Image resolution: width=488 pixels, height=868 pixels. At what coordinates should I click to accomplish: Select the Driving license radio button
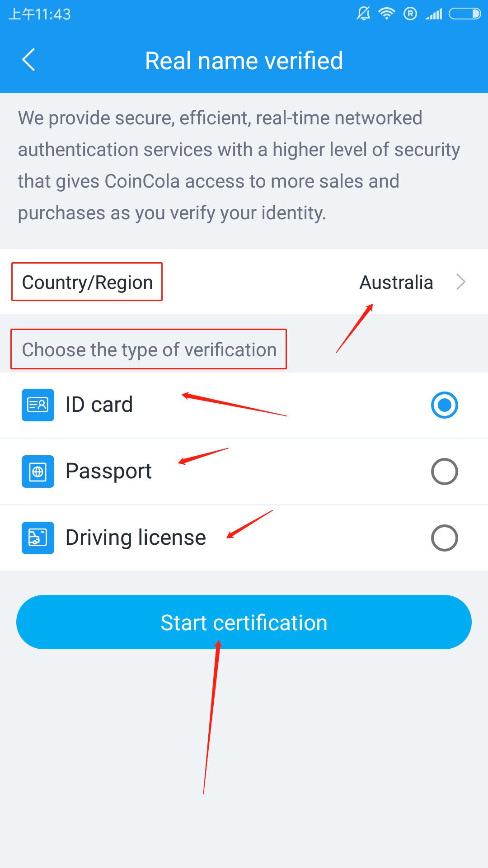pos(444,538)
